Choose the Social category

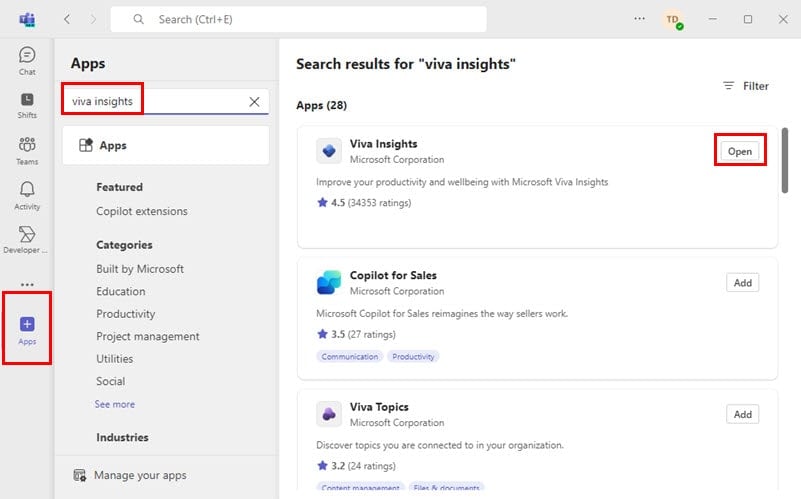110,382
